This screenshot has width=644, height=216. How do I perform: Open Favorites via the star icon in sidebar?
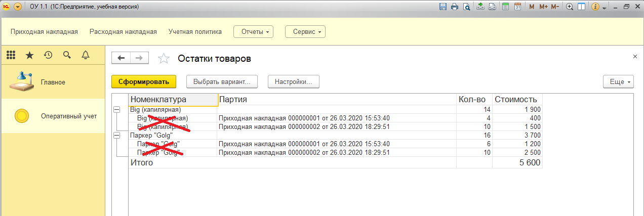(x=29, y=55)
